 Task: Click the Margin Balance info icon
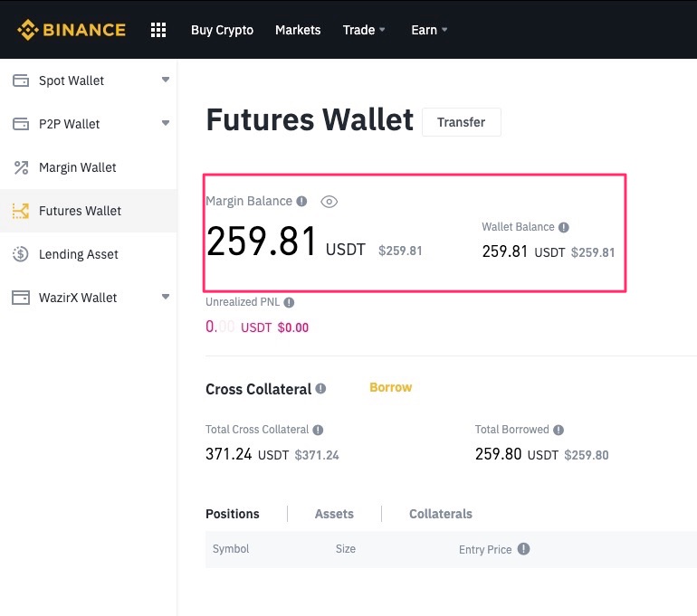301,202
